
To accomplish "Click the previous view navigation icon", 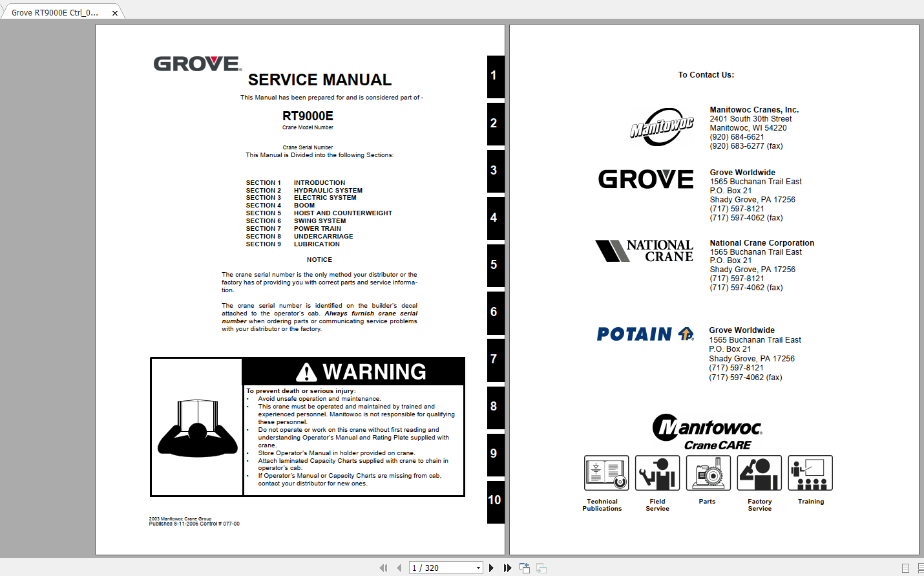I will (524, 568).
